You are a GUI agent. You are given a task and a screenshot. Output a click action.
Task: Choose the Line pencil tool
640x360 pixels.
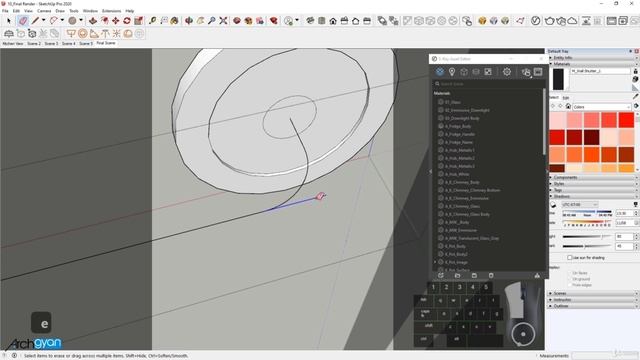tap(36, 20)
